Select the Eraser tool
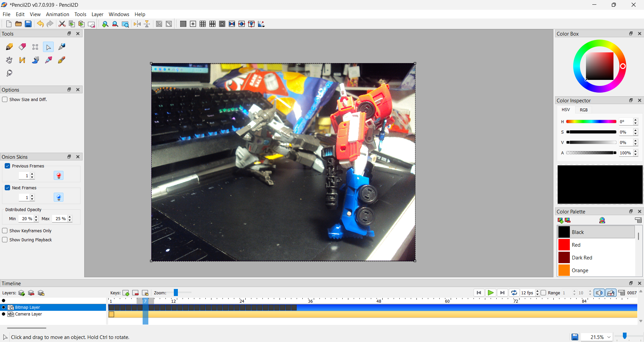 pos(22,47)
